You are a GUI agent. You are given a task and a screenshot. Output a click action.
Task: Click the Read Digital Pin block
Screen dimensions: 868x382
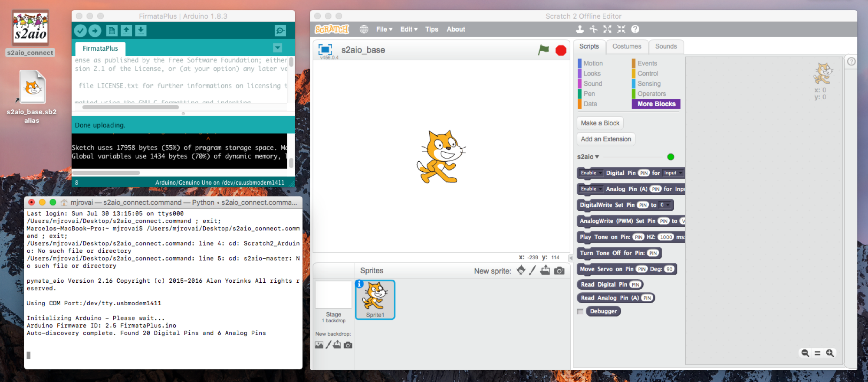(610, 285)
